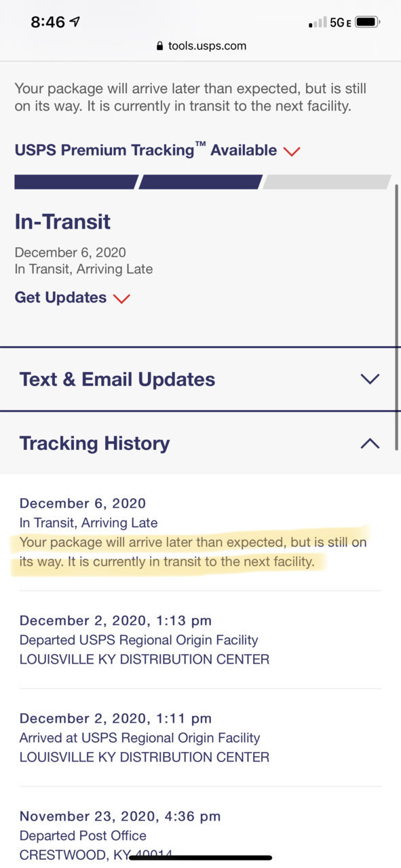
Task: Select the Text & Email Updates section header
Action: [x=200, y=379]
